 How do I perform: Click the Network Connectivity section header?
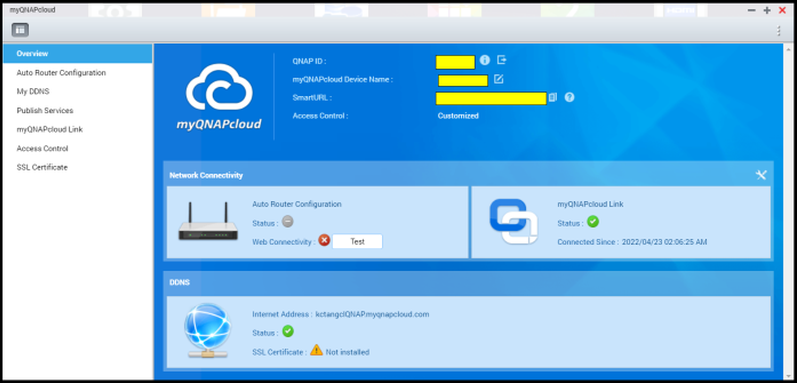pyautogui.click(x=206, y=175)
